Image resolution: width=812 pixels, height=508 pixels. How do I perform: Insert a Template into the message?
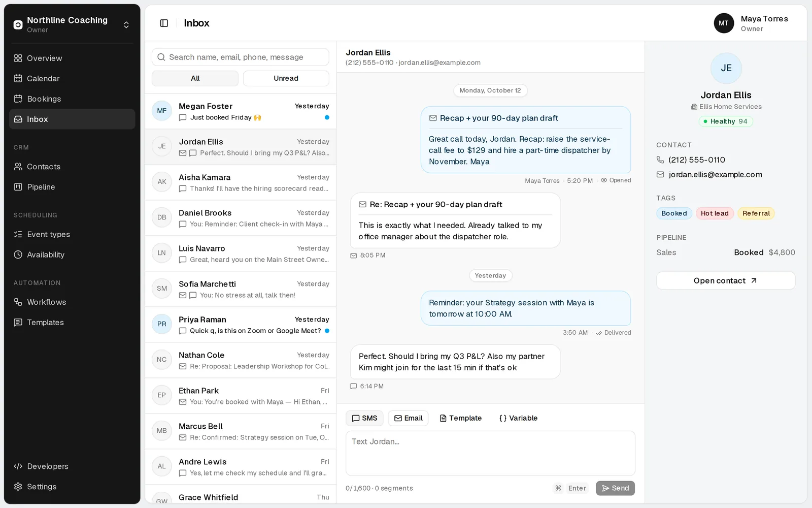461,418
